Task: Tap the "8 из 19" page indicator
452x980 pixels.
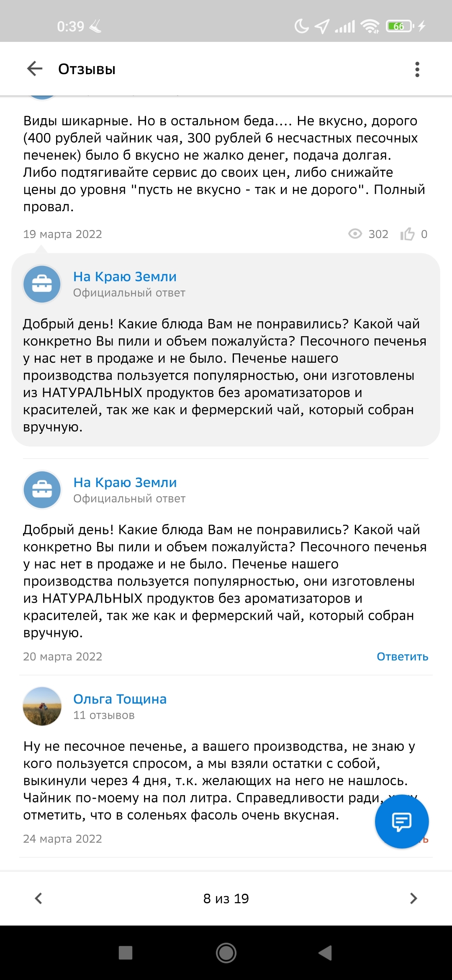Action: tap(226, 898)
